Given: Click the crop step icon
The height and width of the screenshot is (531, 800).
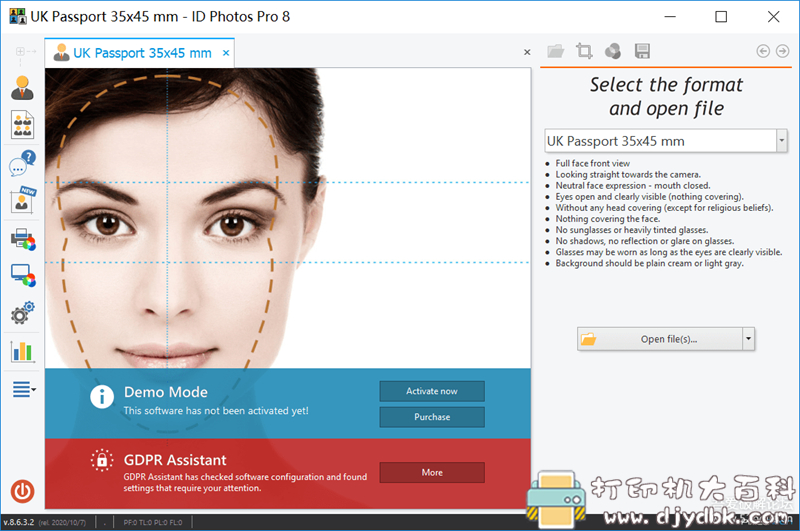Looking at the screenshot, I should point(584,51).
